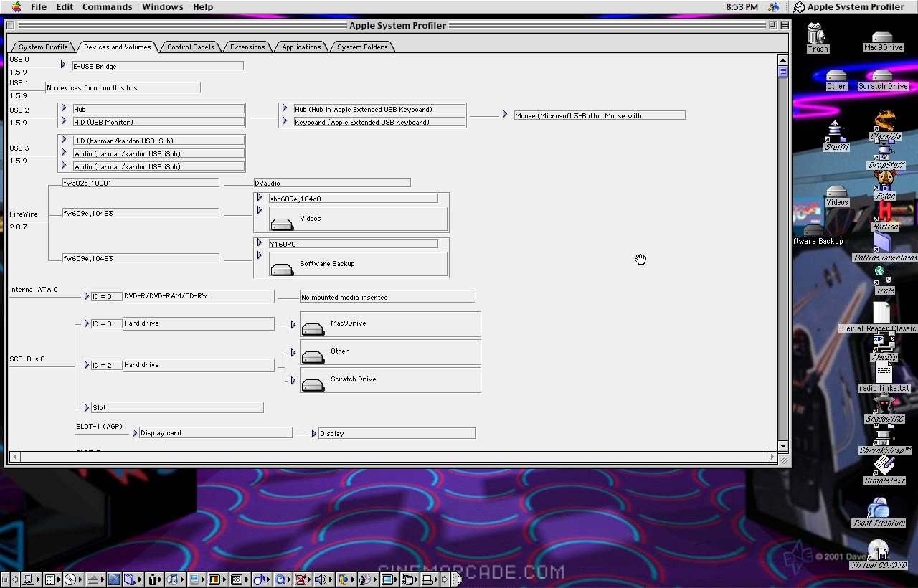
Task: Expand SCSI ID = 2 Hard drive
Action: click(87, 365)
